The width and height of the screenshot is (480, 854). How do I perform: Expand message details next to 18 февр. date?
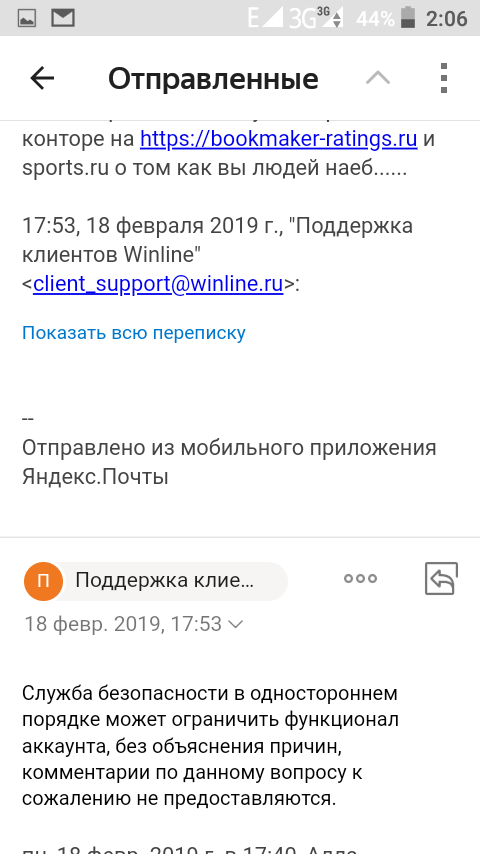pos(235,624)
